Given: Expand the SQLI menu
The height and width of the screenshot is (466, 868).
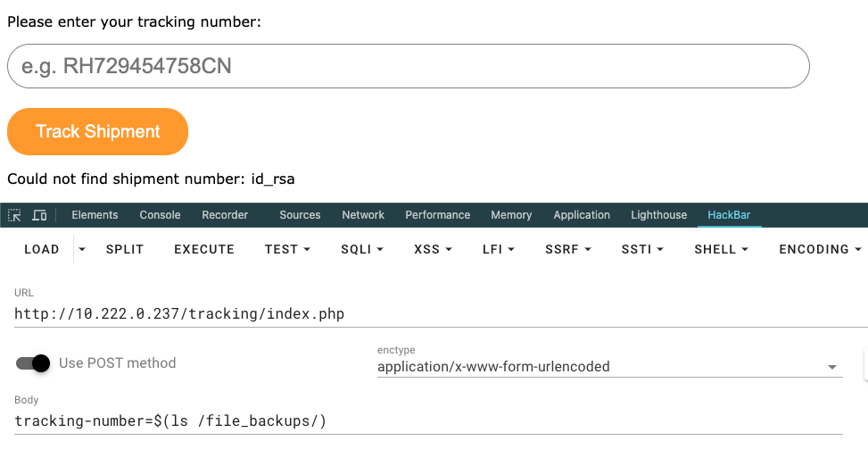Looking at the screenshot, I should [x=361, y=250].
